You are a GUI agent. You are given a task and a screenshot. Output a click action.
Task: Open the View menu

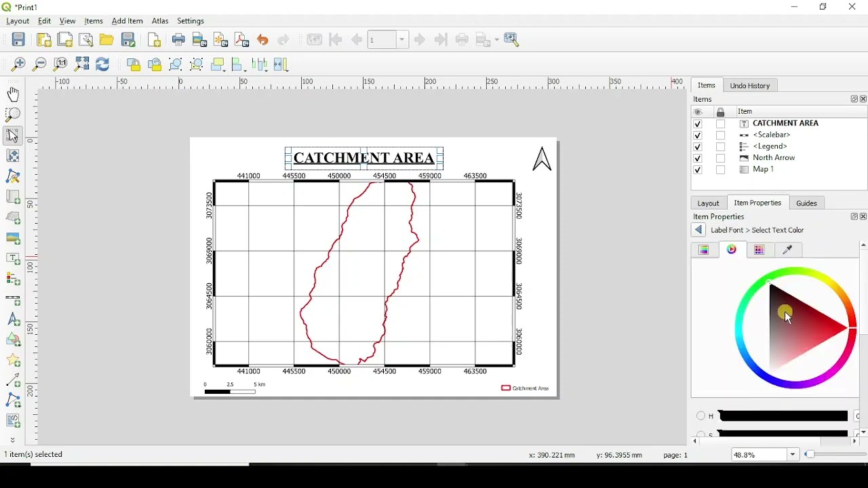[67, 22]
